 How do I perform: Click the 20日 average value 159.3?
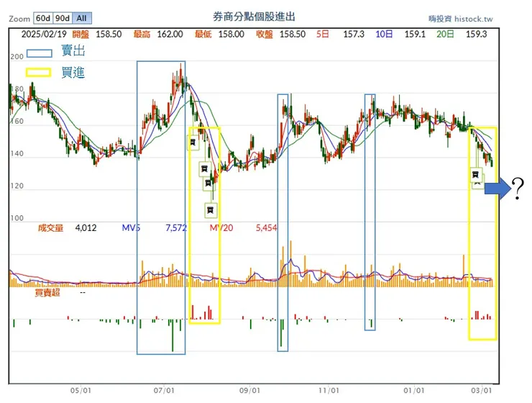(476, 35)
